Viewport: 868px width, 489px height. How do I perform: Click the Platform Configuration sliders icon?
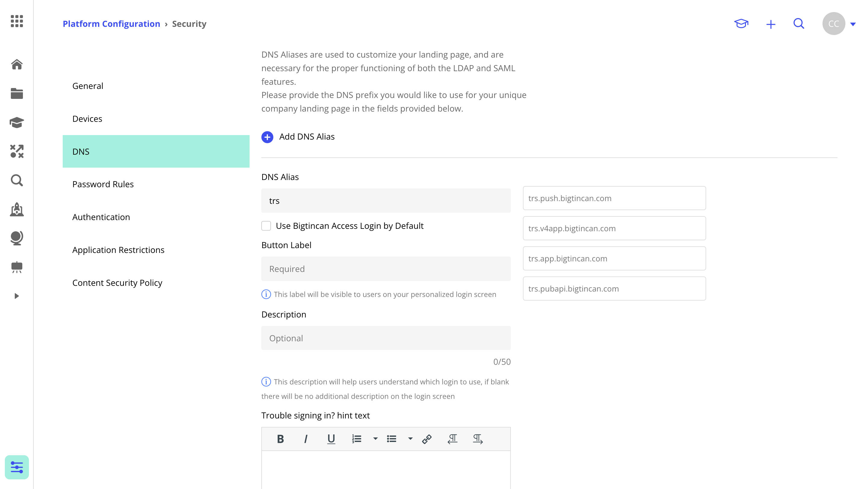17,467
